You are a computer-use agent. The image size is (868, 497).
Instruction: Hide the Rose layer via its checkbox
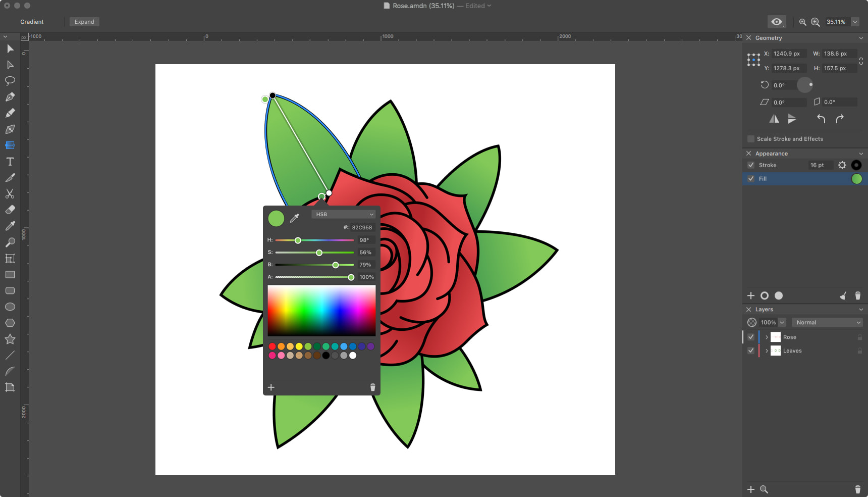(751, 337)
